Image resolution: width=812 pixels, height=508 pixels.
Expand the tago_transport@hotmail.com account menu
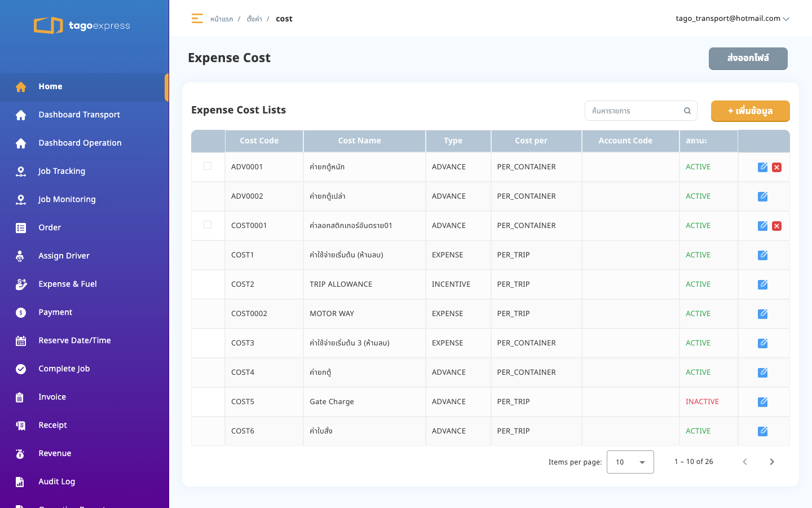pyautogui.click(x=732, y=19)
